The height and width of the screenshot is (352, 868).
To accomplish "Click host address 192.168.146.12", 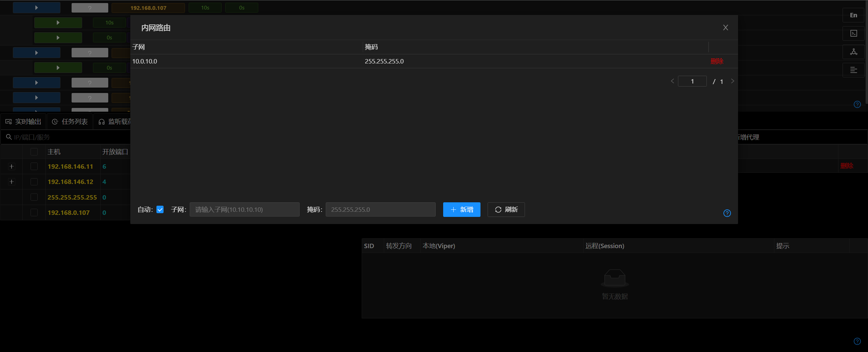I will tap(70, 182).
